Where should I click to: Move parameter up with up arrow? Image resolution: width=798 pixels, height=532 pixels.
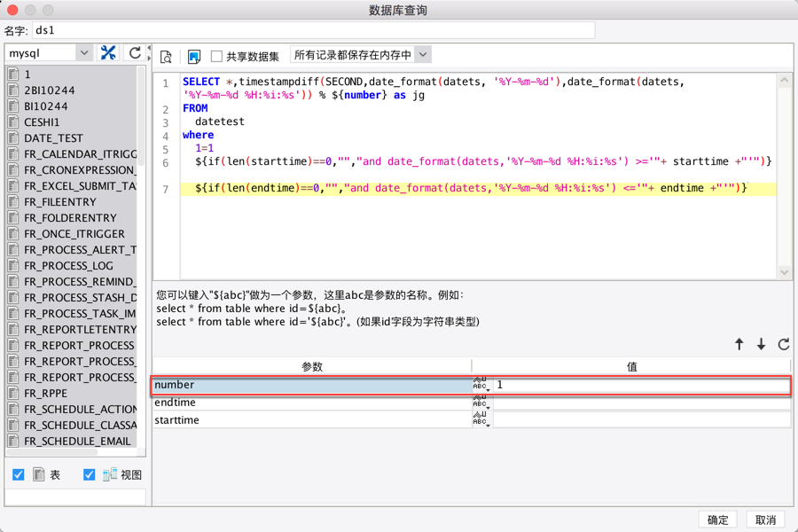739,344
